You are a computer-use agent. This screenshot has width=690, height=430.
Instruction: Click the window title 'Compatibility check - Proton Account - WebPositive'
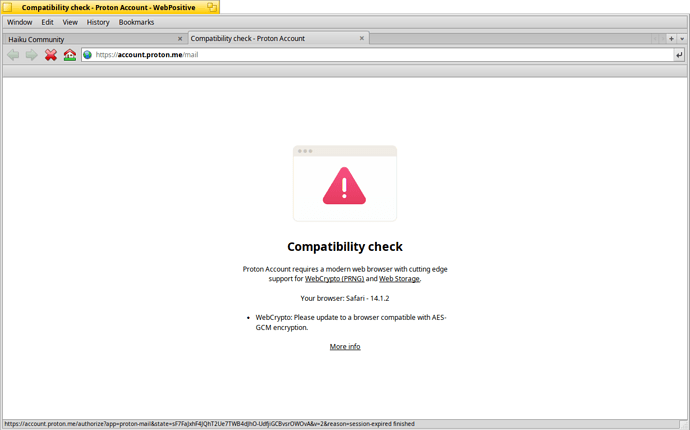[108, 7]
